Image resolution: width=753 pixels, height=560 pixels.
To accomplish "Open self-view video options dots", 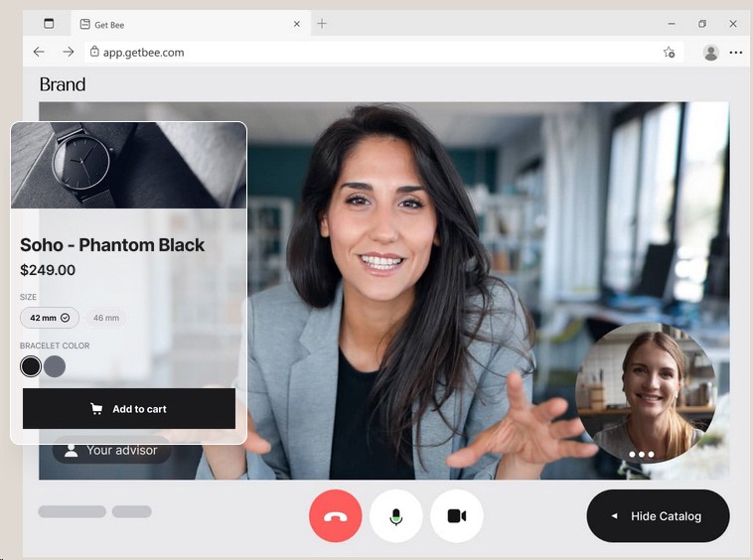I will tap(642, 455).
